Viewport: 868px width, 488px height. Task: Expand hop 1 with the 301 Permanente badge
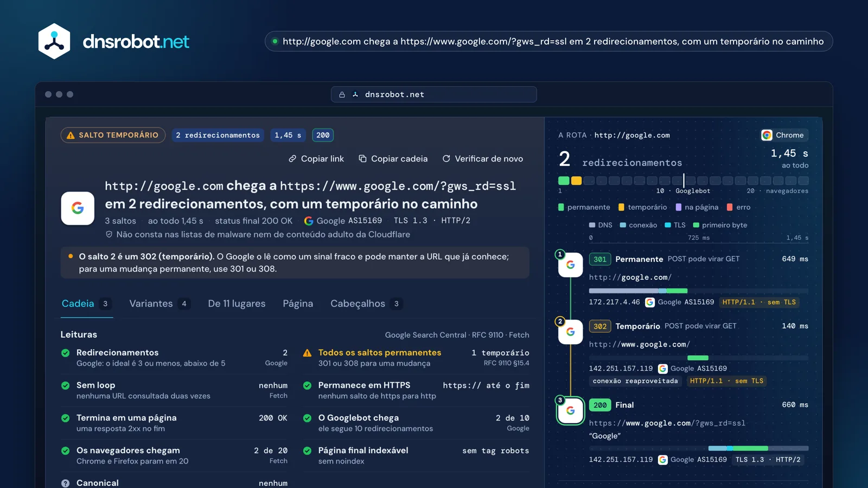point(684,280)
